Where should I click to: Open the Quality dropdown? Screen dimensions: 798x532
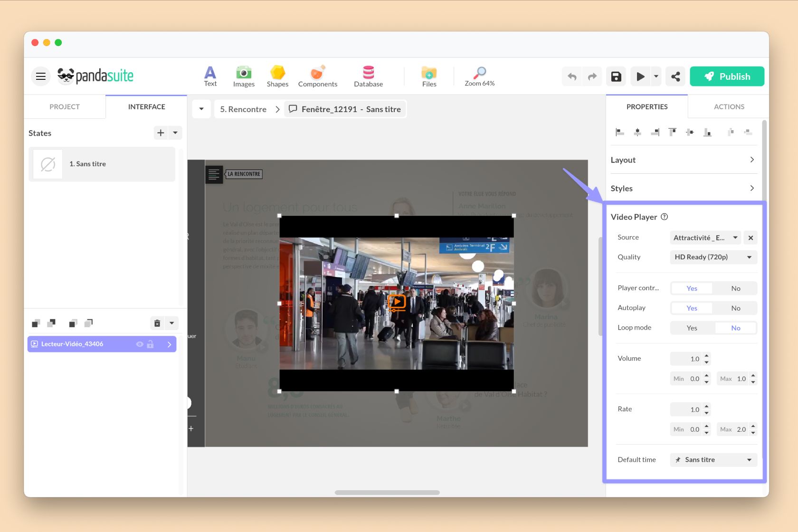[712, 257]
